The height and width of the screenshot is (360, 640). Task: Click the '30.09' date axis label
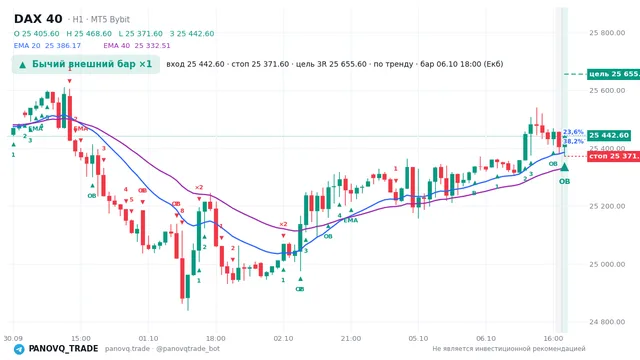point(13,338)
